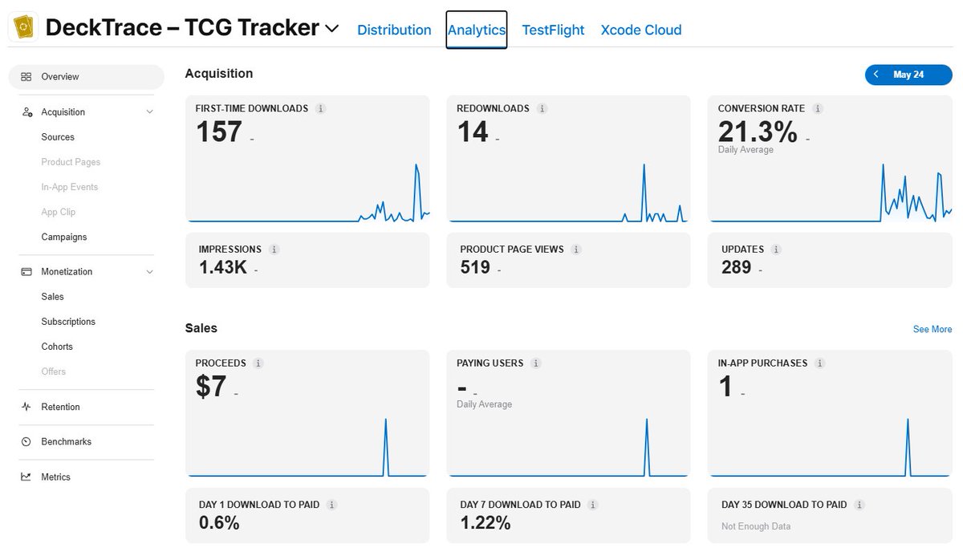This screenshot has height=560, width=963.
Task: Click the 519 product page views value
Action: pyautogui.click(x=475, y=267)
